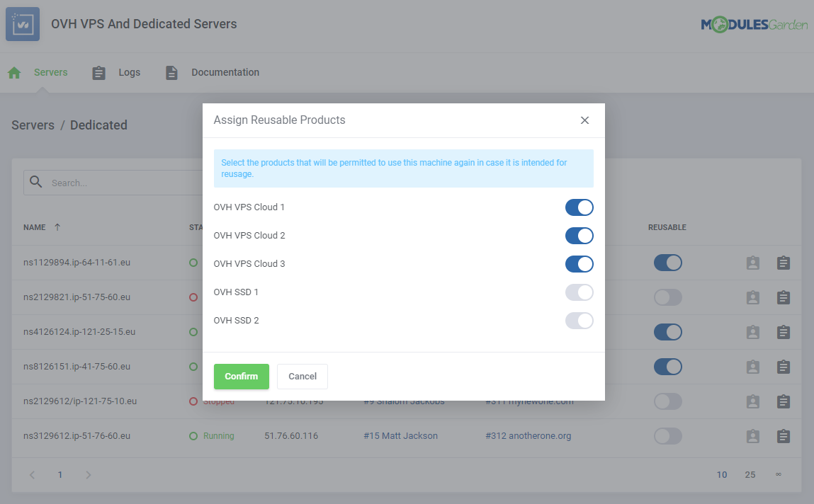Viewport: 814px width, 504px height.
Task: Enable the OVH SSD 2 switch
Action: coord(579,321)
